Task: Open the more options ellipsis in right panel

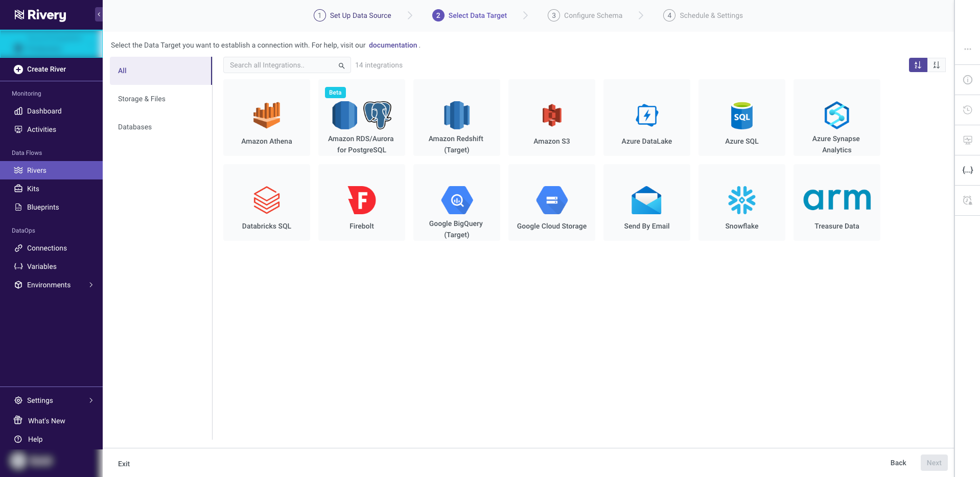Action: (x=968, y=49)
